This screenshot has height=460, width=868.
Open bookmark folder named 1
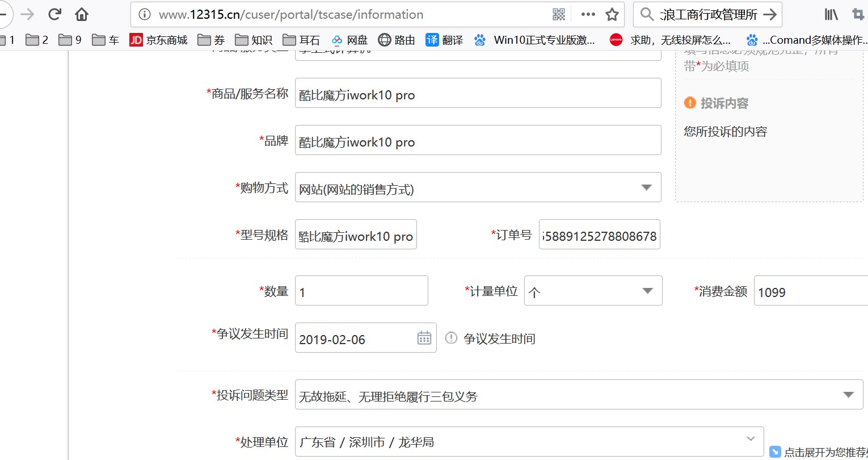click(7, 40)
